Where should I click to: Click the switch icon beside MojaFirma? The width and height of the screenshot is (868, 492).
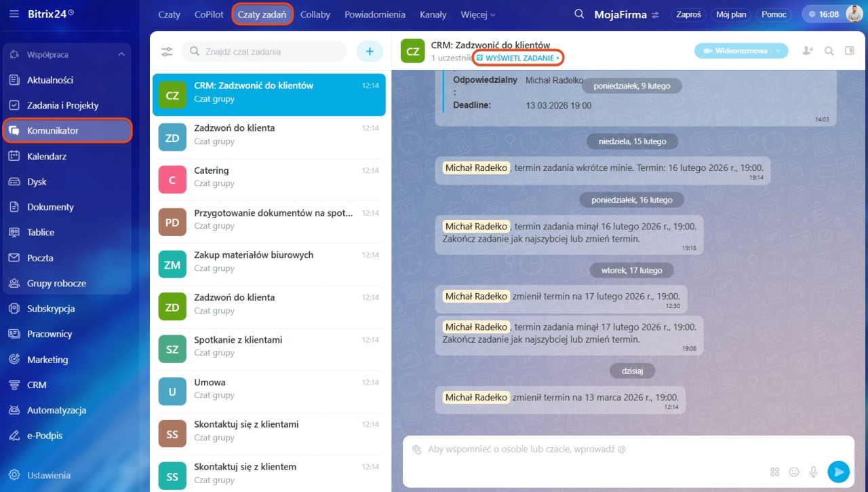655,15
